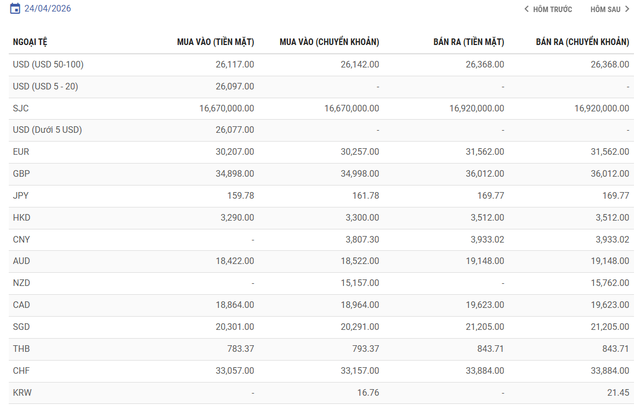Select the JPY currency row label
Viewport: 640px width, 410px height.
click(x=21, y=196)
